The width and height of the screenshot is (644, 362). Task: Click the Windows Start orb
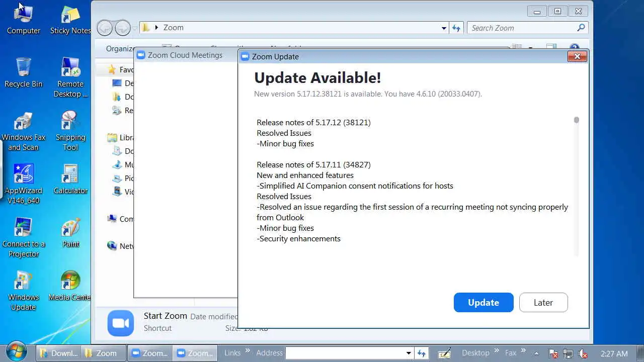click(17, 352)
